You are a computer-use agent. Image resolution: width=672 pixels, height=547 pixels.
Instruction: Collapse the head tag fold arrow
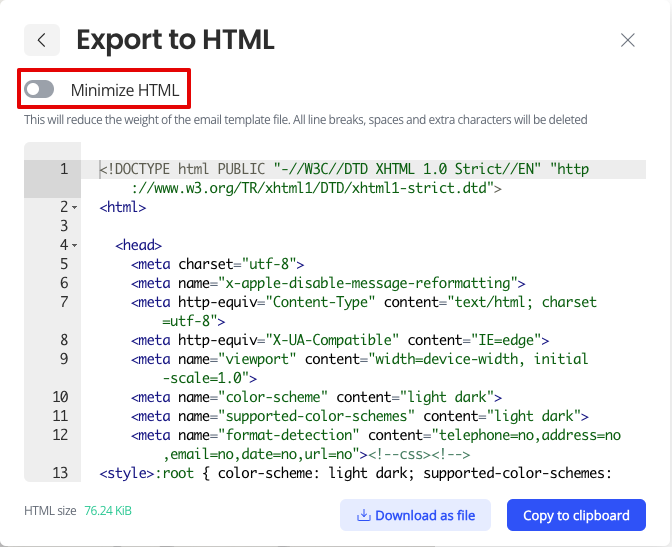click(75, 246)
